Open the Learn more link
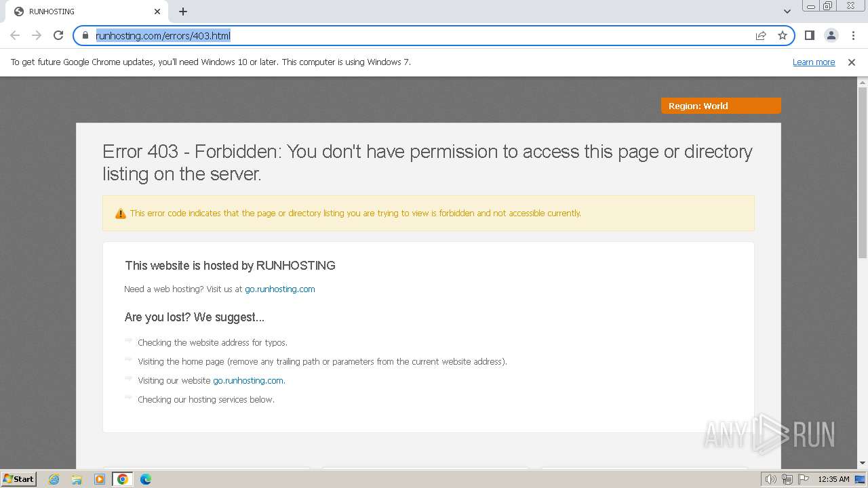The width and height of the screenshot is (868, 488). click(814, 62)
